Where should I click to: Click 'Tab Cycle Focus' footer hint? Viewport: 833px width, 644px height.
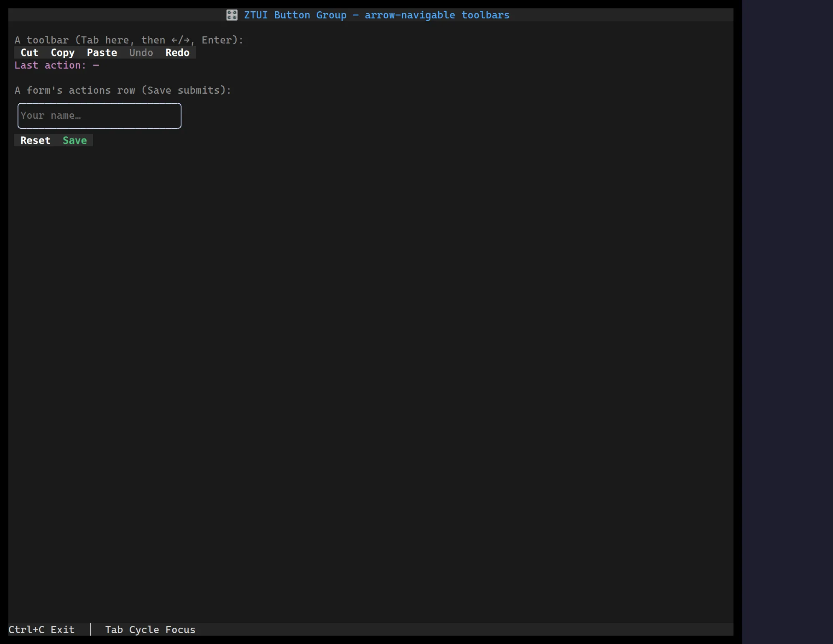tap(150, 630)
